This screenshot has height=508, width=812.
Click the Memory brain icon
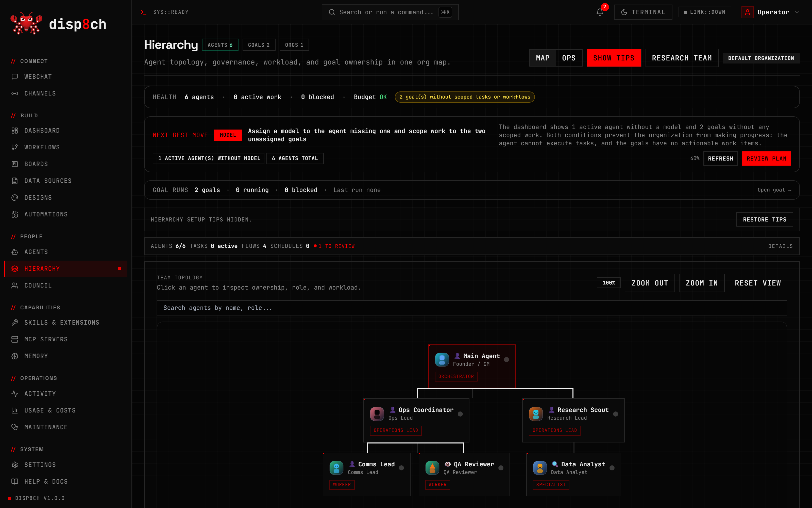pyautogui.click(x=15, y=356)
